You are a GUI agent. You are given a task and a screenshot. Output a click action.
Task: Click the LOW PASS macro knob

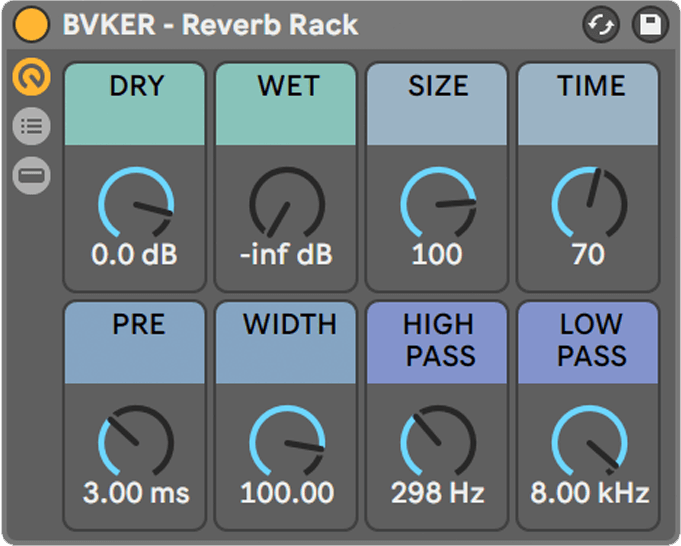tap(589, 441)
